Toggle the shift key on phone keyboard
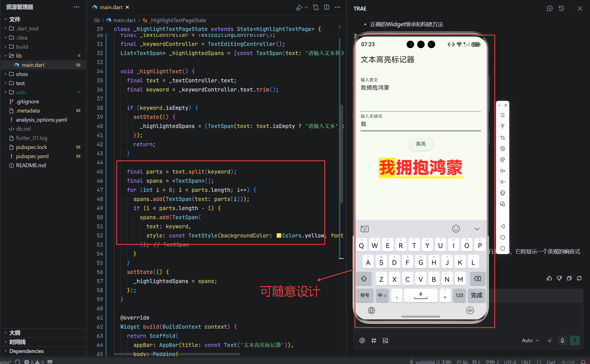 click(x=364, y=279)
